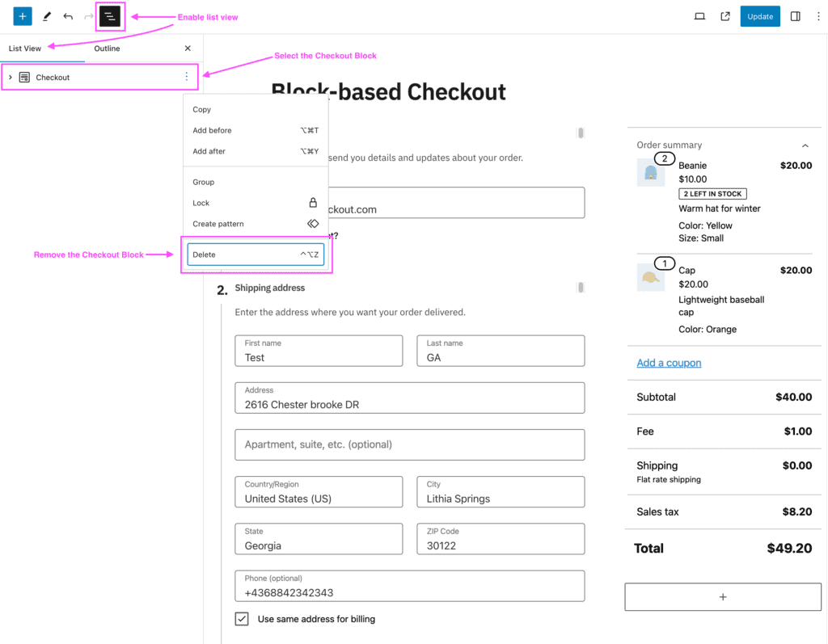Open options for the Checkout block
828x644 pixels.
point(188,77)
